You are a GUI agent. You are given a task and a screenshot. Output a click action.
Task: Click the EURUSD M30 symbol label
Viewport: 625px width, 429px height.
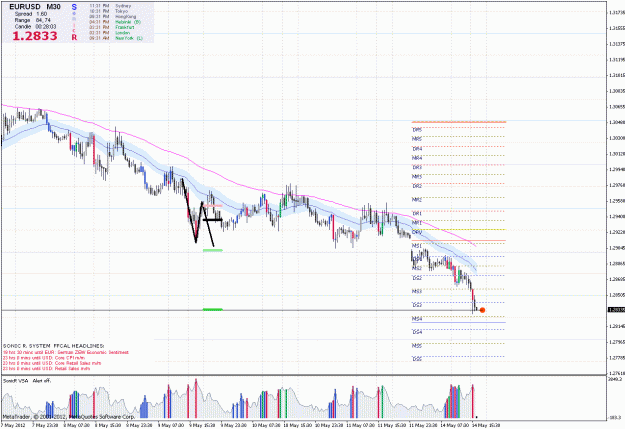point(35,7)
